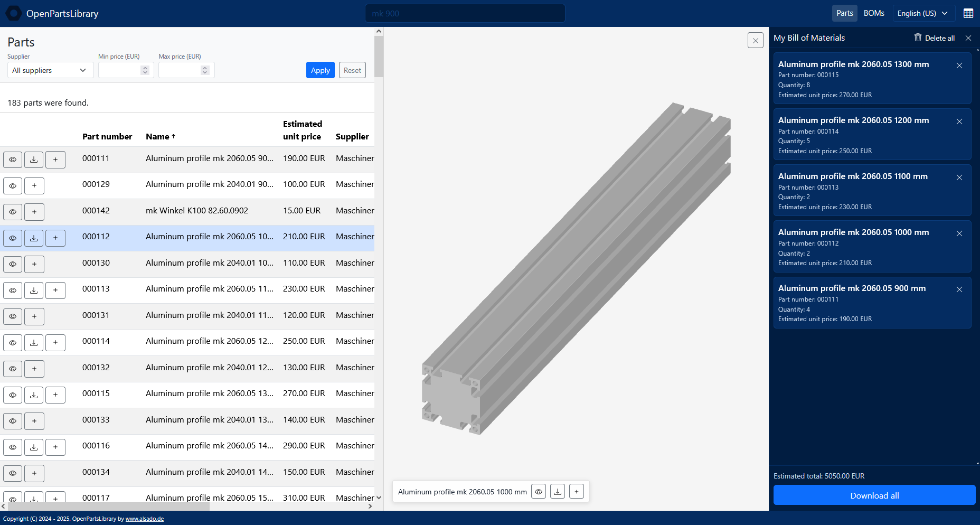Add part 000111 to bill of materials
Screen dimensions: 980x525
pyautogui.click(x=55, y=160)
